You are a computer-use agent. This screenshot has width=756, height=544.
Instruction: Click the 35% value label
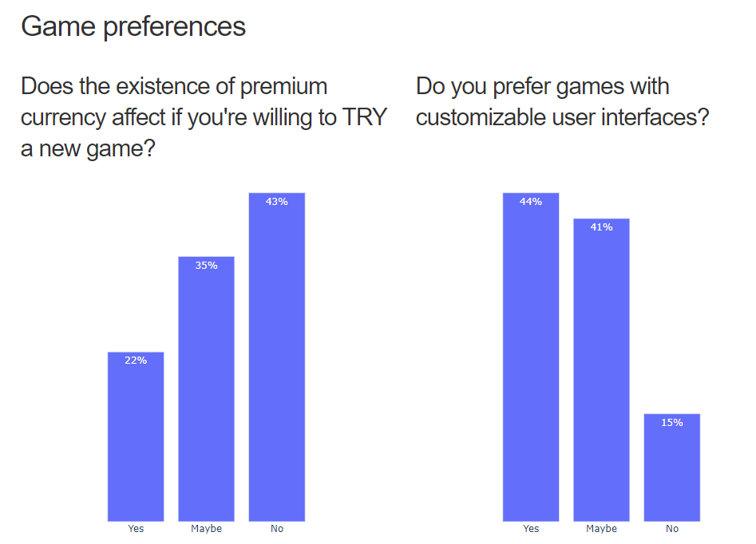(206, 266)
